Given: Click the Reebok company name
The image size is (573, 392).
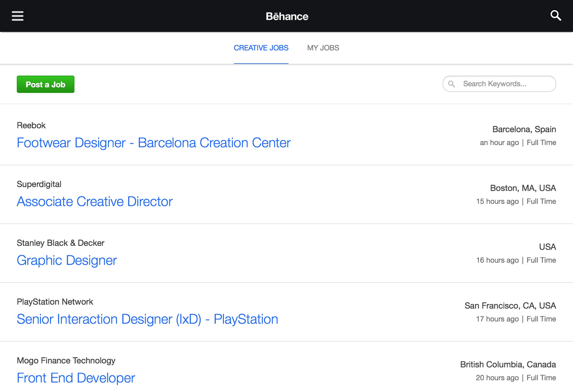Looking at the screenshot, I should pyautogui.click(x=31, y=125).
